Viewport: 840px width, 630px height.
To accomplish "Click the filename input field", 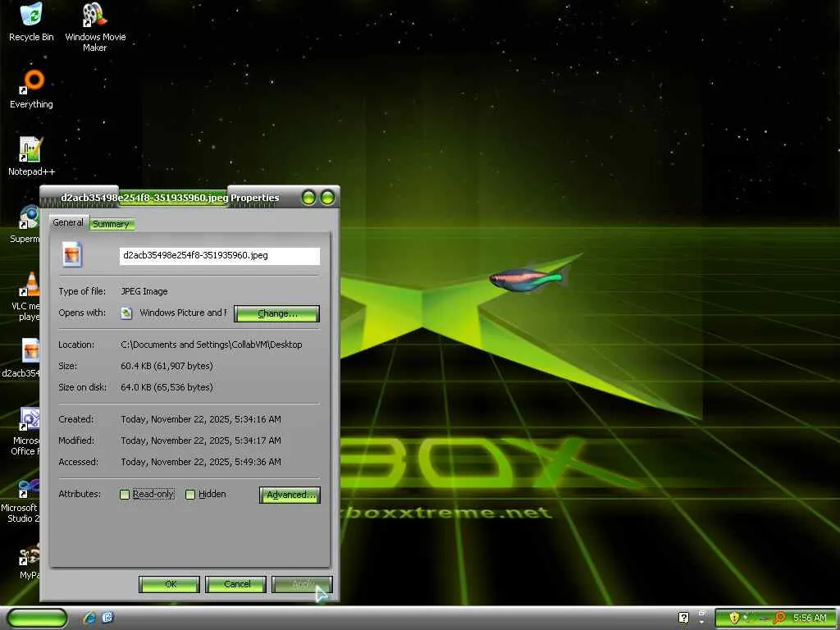I will pos(220,256).
